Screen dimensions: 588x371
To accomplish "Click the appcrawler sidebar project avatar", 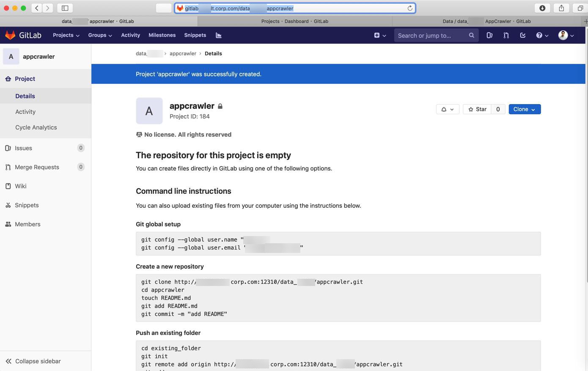I will click(11, 56).
